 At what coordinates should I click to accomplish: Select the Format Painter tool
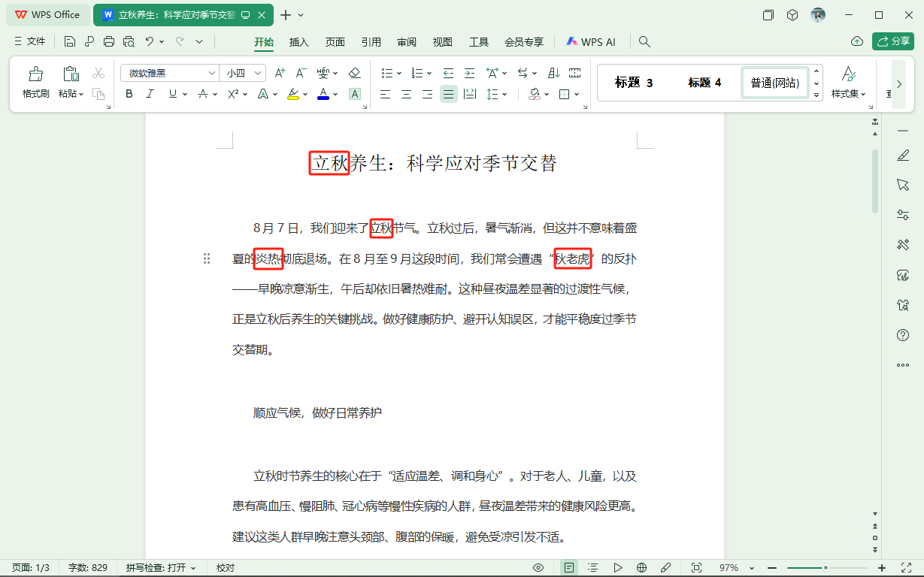coord(35,80)
